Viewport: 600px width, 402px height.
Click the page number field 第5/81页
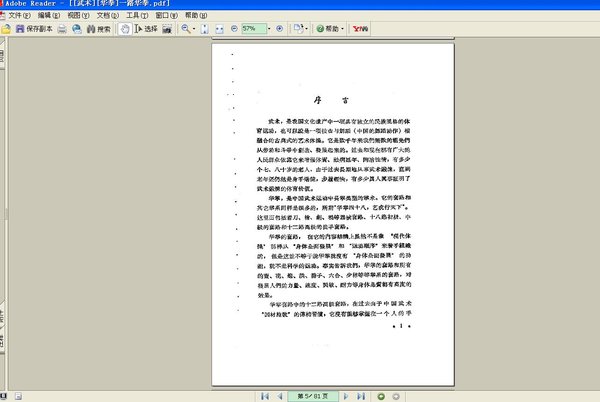[x=313, y=396]
